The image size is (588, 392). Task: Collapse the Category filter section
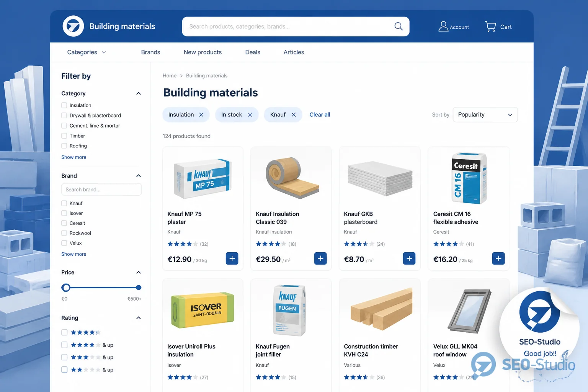[139, 93]
